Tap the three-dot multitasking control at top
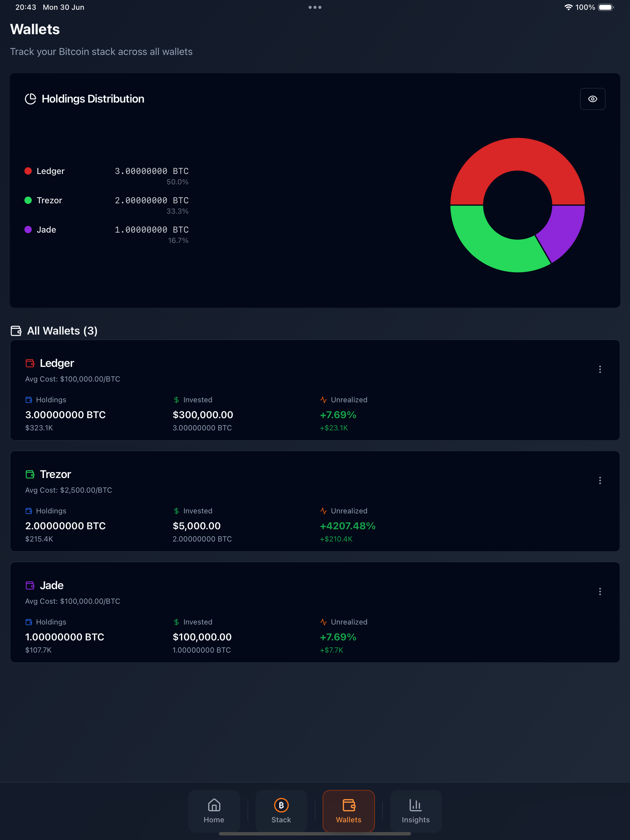This screenshot has height=840, width=630. point(315,7)
